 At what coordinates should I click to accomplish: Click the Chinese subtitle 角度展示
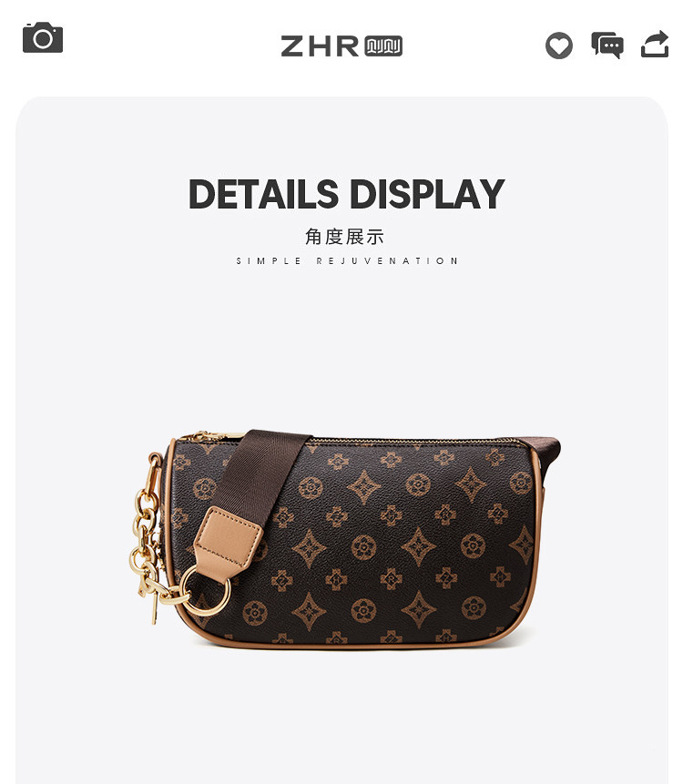click(x=344, y=237)
